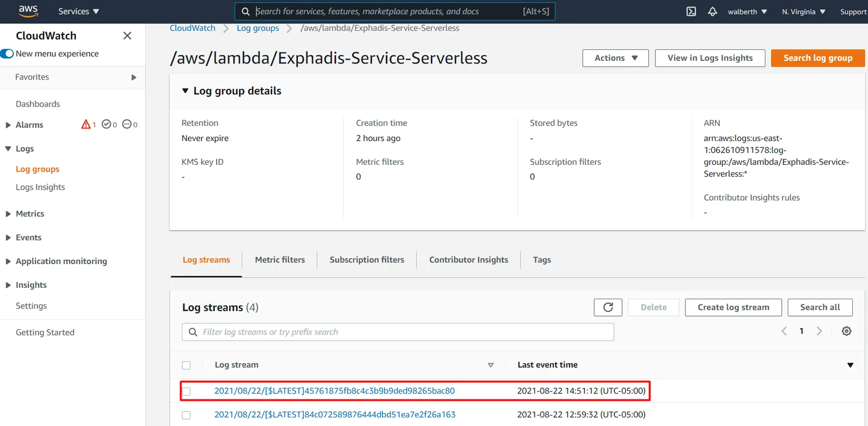
Task: Collapse the Logs section
Action: 8,149
